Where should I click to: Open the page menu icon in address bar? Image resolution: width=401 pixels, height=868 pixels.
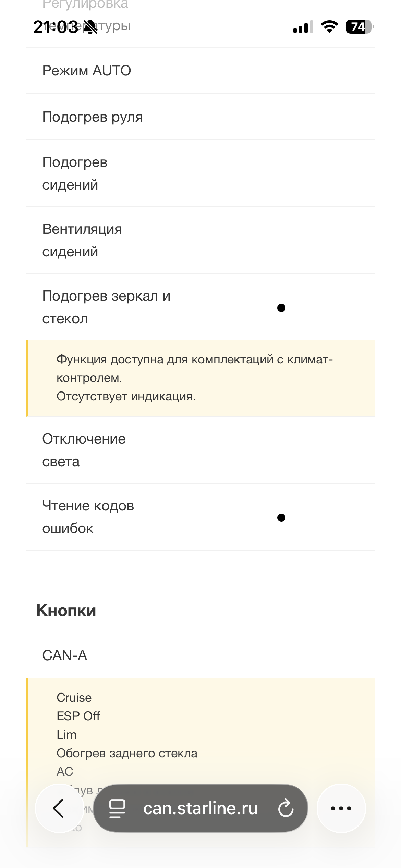[117, 808]
